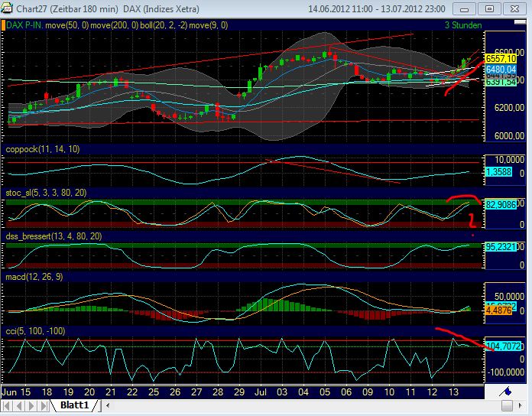Click the 10,0000 coppock axis label
The height and width of the screenshot is (416, 532).
coord(509,160)
